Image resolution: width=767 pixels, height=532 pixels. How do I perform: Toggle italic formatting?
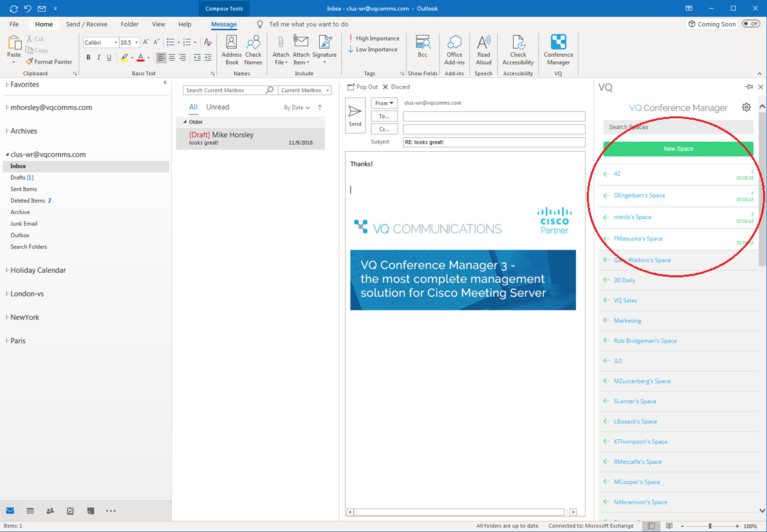[98, 58]
